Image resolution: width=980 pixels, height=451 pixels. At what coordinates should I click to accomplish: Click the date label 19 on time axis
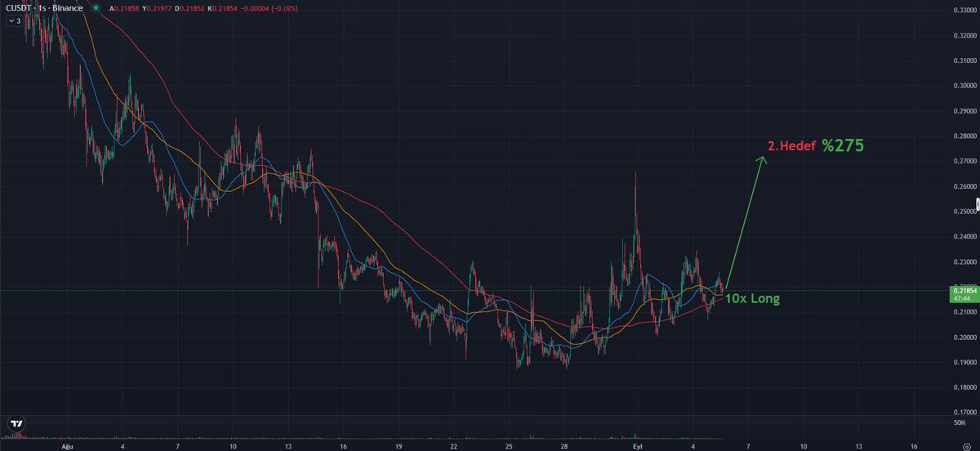coord(398,448)
